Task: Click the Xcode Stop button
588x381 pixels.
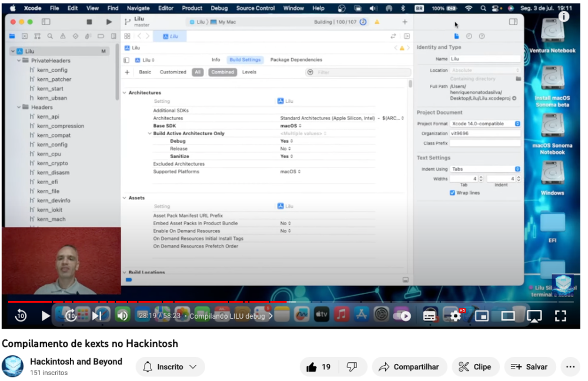Action: click(89, 22)
